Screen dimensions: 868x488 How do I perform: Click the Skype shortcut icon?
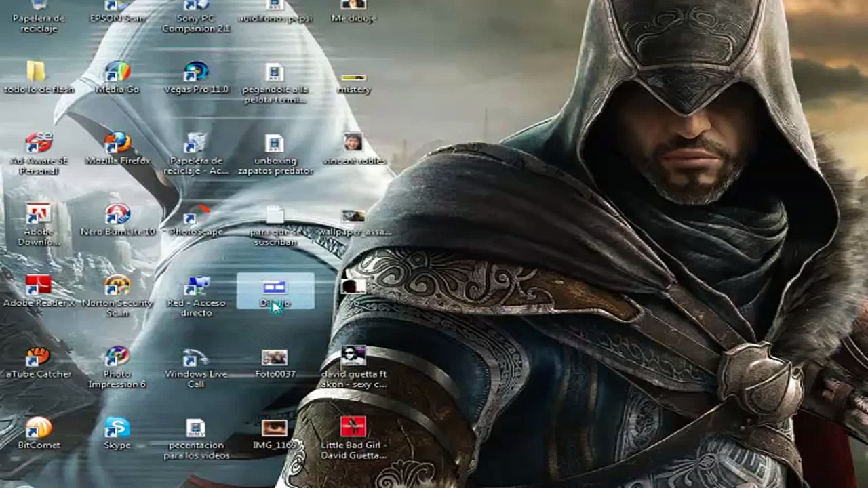[117, 428]
